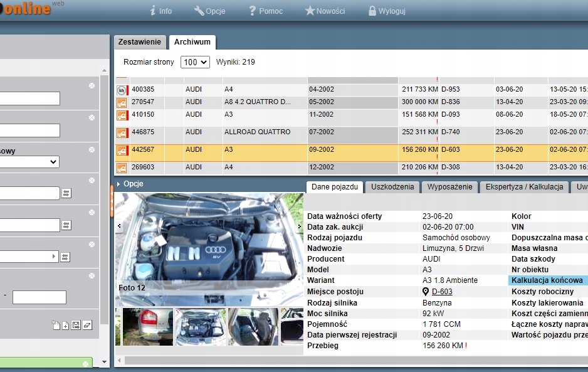Expand the Opcje panel arrow
The image size is (588, 372).
coord(118,184)
